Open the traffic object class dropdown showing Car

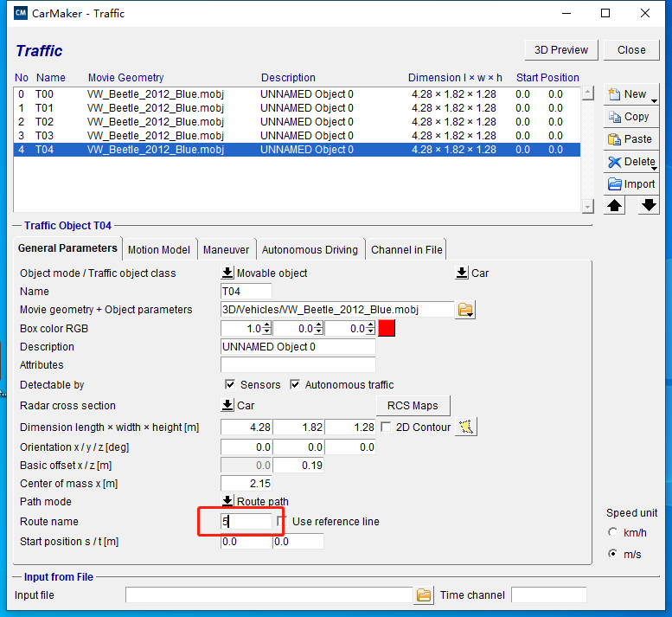pos(462,273)
